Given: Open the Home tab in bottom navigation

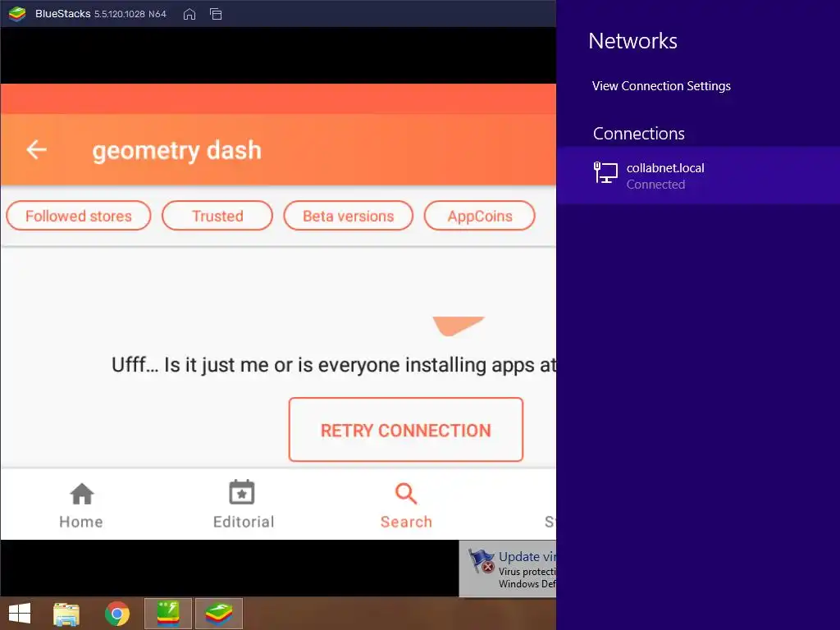Looking at the screenshot, I should coord(81,505).
